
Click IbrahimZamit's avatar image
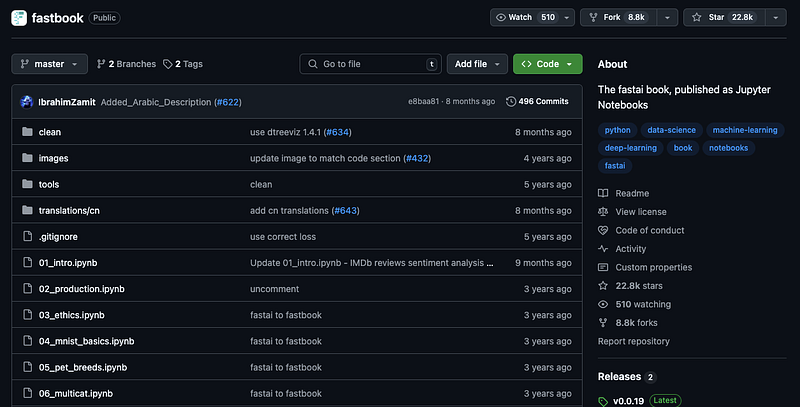click(27, 102)
